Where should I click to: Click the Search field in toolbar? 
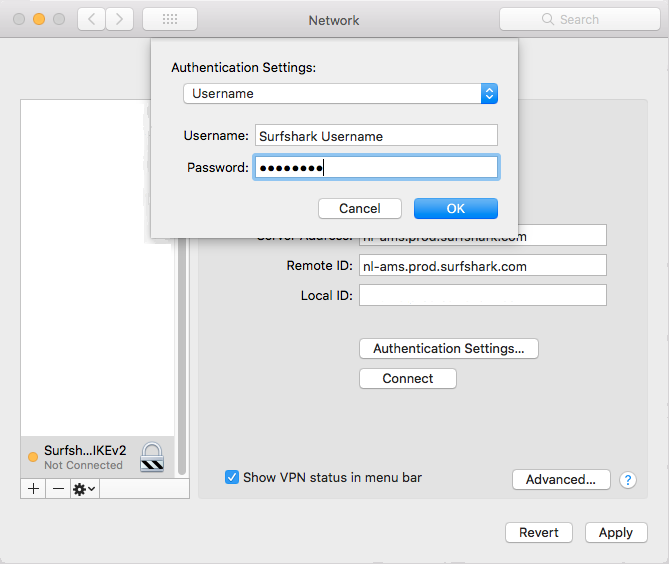pyautogui.click(x=580, y=19)
